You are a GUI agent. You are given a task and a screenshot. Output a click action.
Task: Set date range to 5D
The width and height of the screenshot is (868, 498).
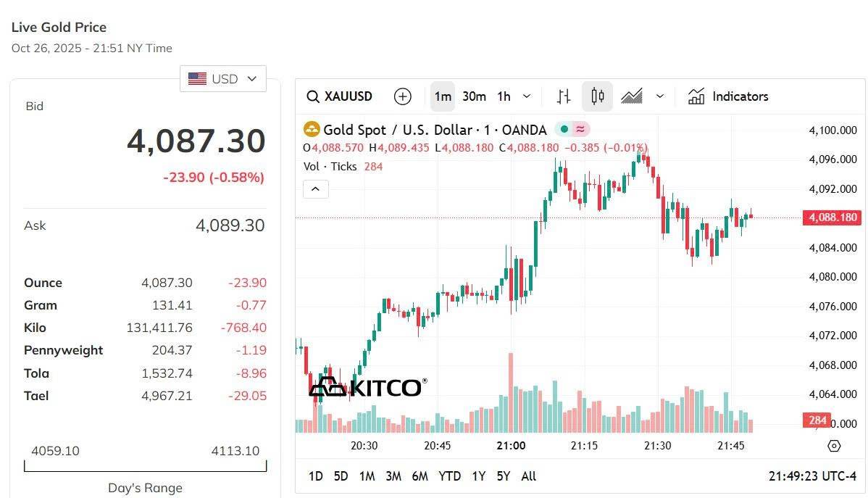tap(341, 476)
